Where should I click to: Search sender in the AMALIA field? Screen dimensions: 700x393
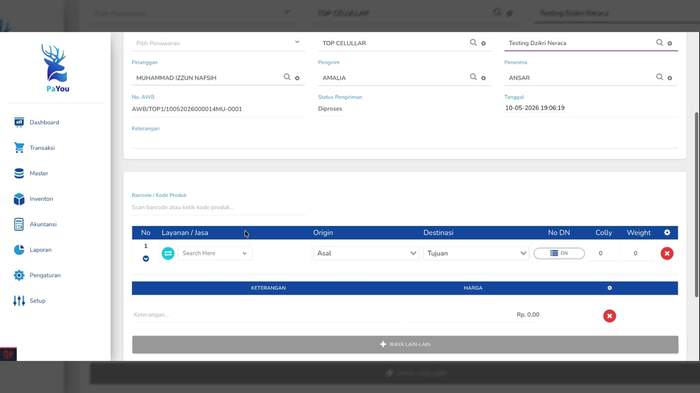473,77
